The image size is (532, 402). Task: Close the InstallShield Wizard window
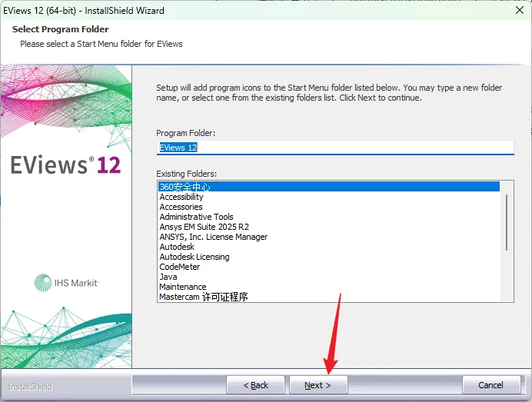pos(520,10)
